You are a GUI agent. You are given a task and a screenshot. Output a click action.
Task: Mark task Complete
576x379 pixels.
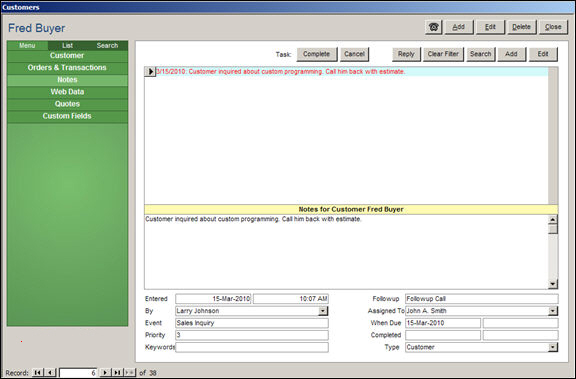(x=317, y=54)
